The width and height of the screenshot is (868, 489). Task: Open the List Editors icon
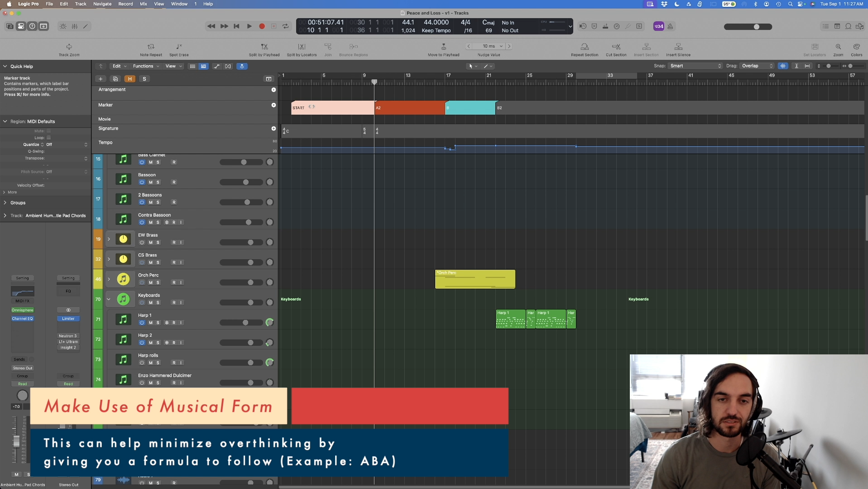click(825, 26)
